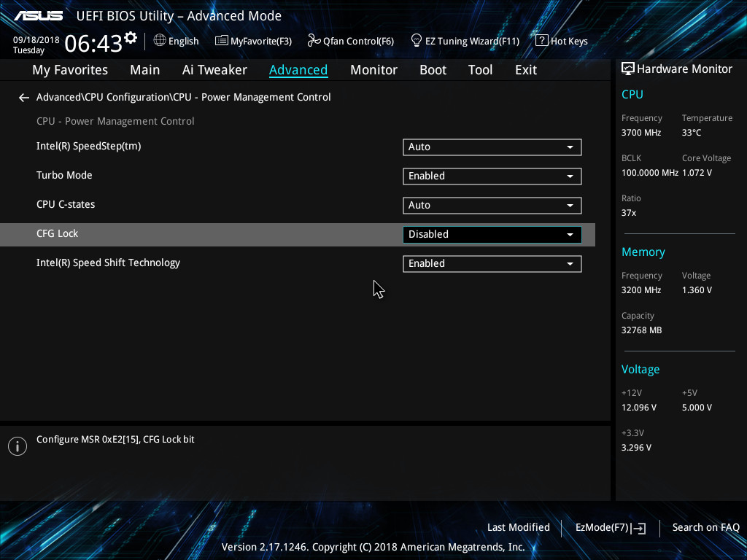Click the Memory section heading
The height and width of the screenshot is (560, 747).
643,252
